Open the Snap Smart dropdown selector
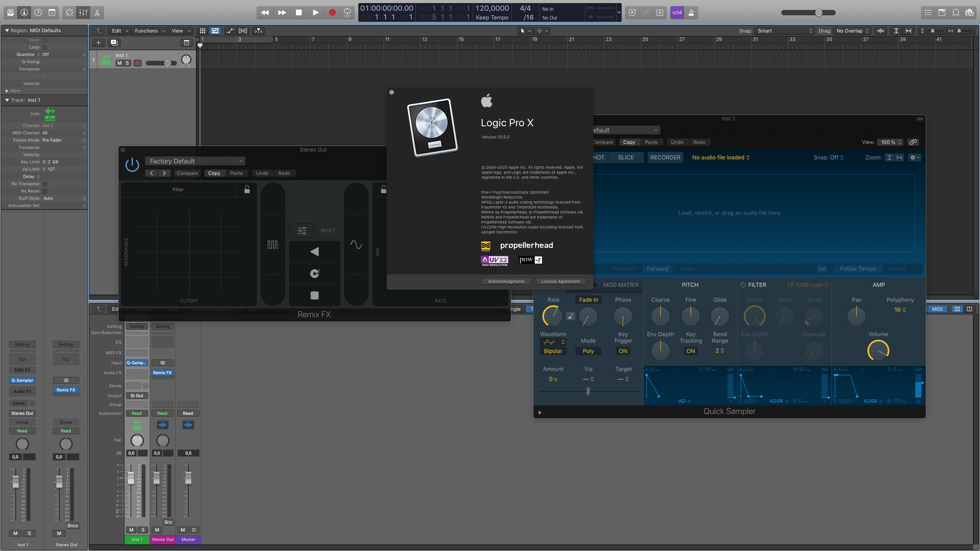The height and width of the screenshot is (551, 980). coord(783,31)
